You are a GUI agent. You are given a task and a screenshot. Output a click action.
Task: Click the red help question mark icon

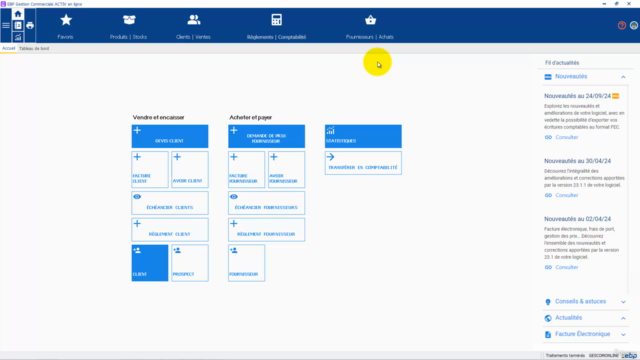pyautogui.click(x=622, y=25)
